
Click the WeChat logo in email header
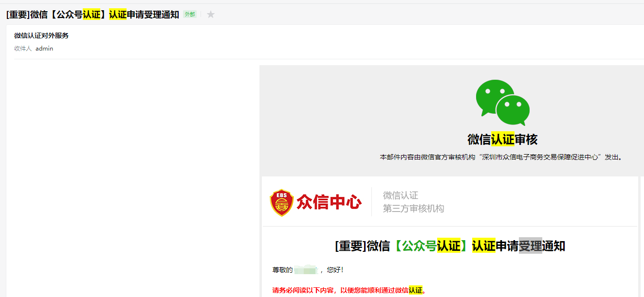(502, 103)
